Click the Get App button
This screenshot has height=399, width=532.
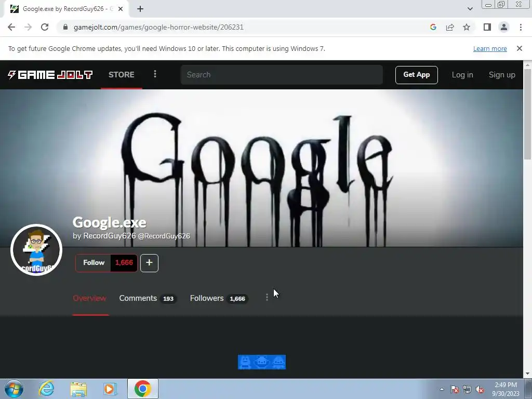[x=416, y=75]
